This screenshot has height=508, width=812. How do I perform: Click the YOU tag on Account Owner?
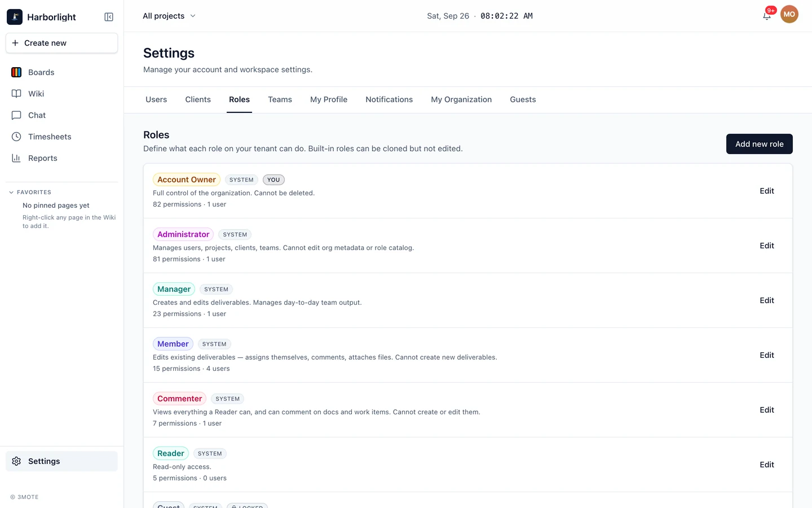coord(273,180)
